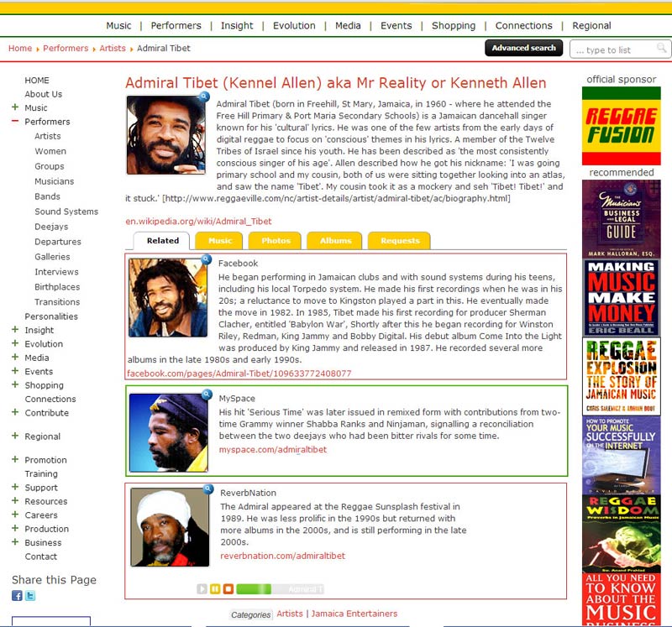The image size is (672, 627).
Task: Click the Jamaica Entertainers category link
Action: tap(354, 614)
